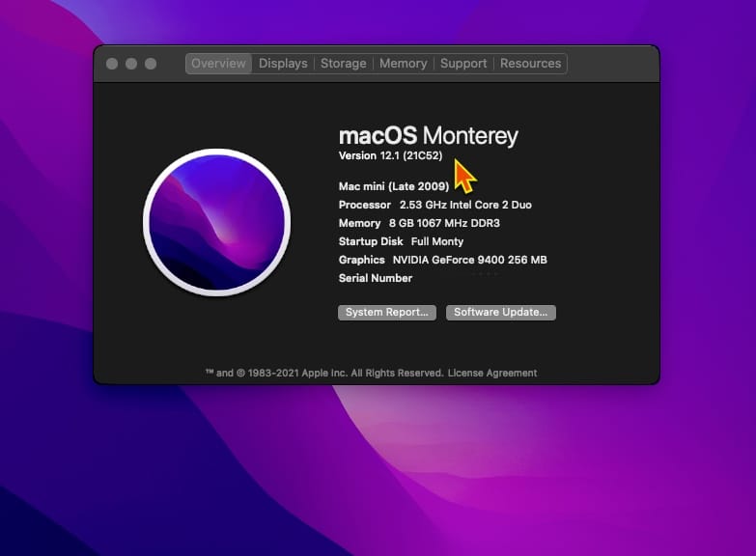
Task: Click the Processor 2.53 GHz Intel Core 2 Duo line
Action: pos(434,205)
